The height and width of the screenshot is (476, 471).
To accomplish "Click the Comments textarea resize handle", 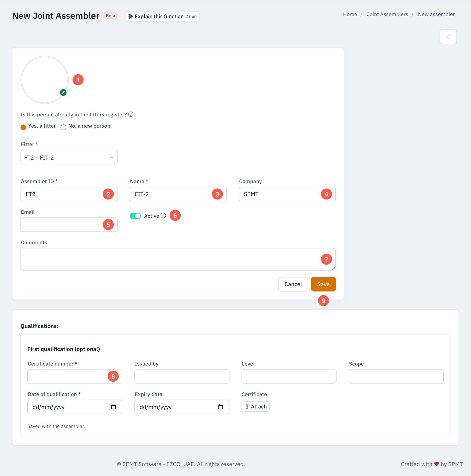I will [333, 268].
